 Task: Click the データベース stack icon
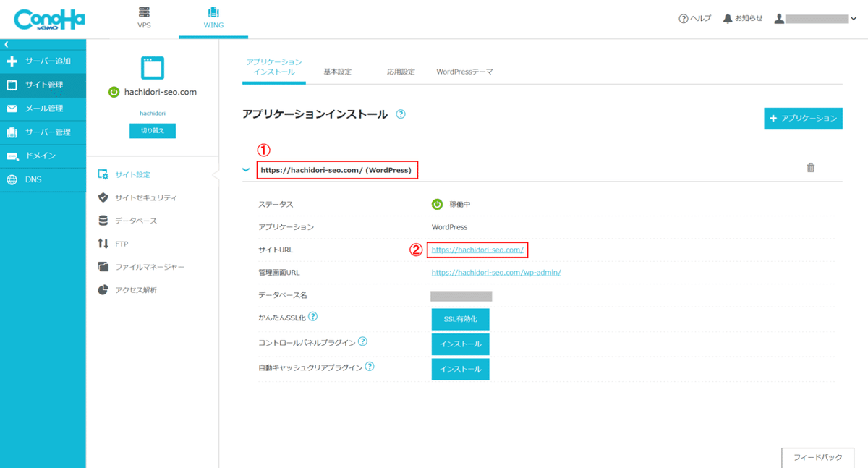tap(103, 221)
